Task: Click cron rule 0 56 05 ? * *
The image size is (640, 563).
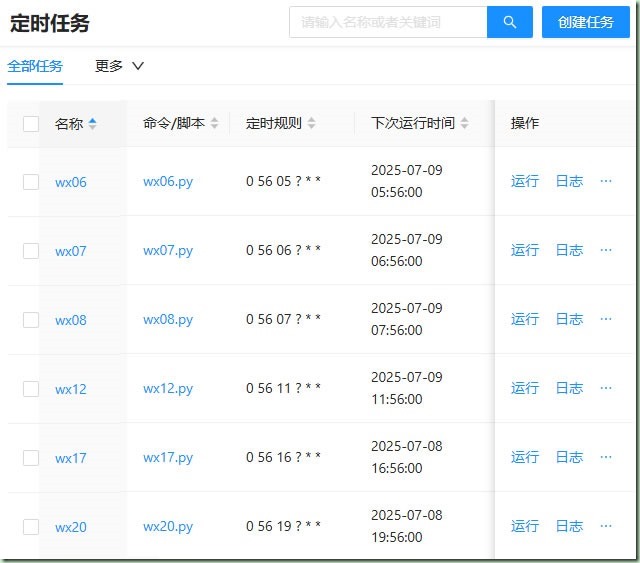Action: pos(283,181)
